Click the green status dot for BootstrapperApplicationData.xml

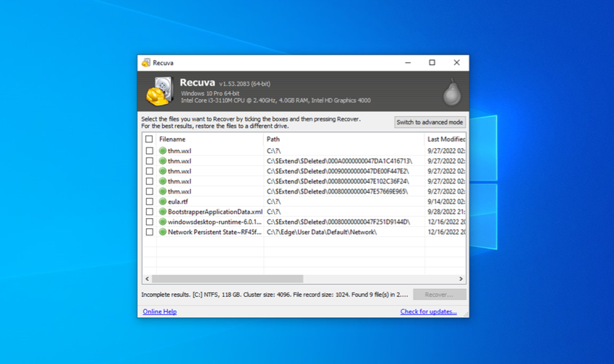(163, 212)
